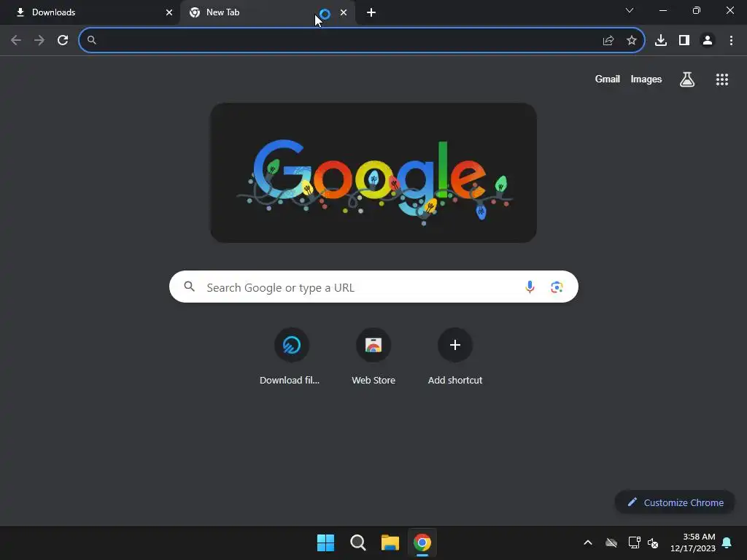This screenshot has width=747, height=560.
Task: Open the Gmail link
Action: pyautogui.click(x=607, y=79)
